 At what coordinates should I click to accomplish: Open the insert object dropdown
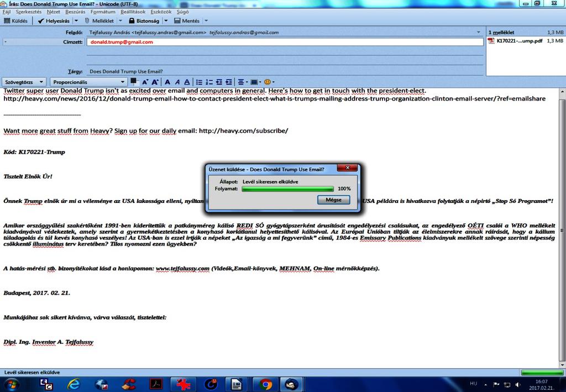(x=255, y=82)
